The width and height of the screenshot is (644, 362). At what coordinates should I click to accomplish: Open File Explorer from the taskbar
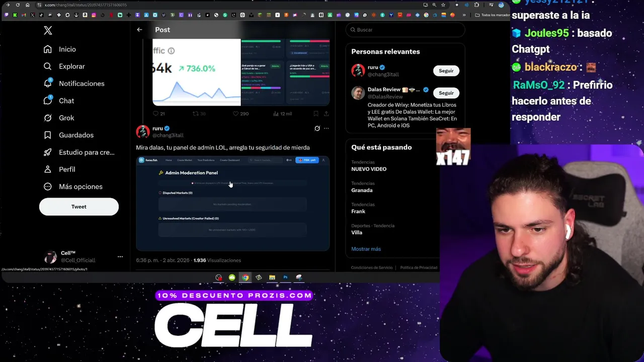click(272, 278)
